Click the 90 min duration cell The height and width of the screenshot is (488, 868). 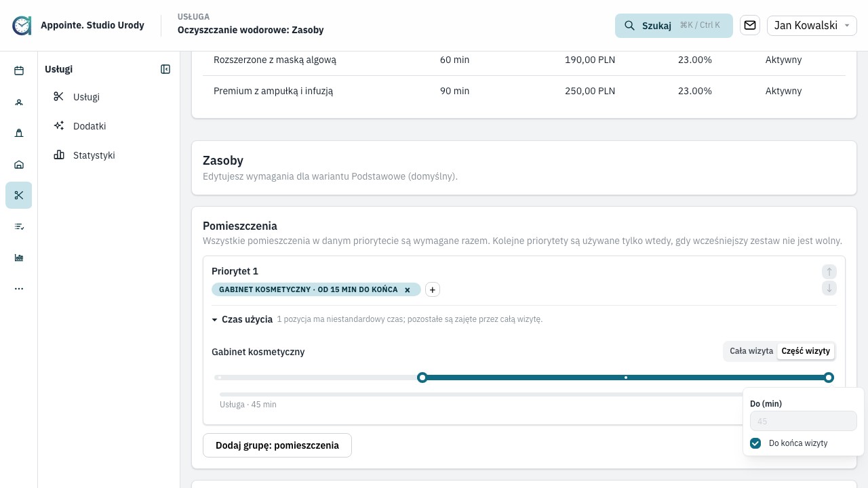(454, 91)
